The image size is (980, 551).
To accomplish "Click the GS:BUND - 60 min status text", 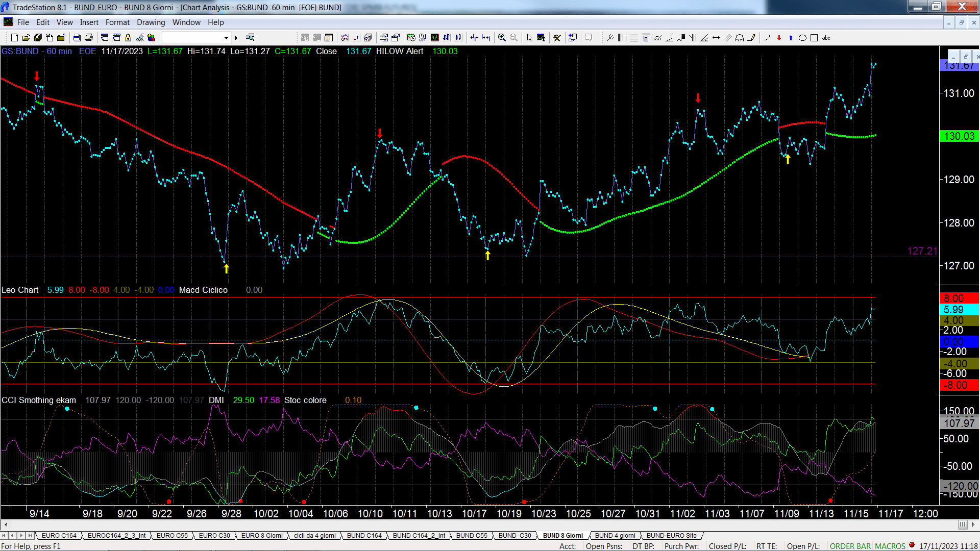I will pyautogui.click(x=37, y=52).
